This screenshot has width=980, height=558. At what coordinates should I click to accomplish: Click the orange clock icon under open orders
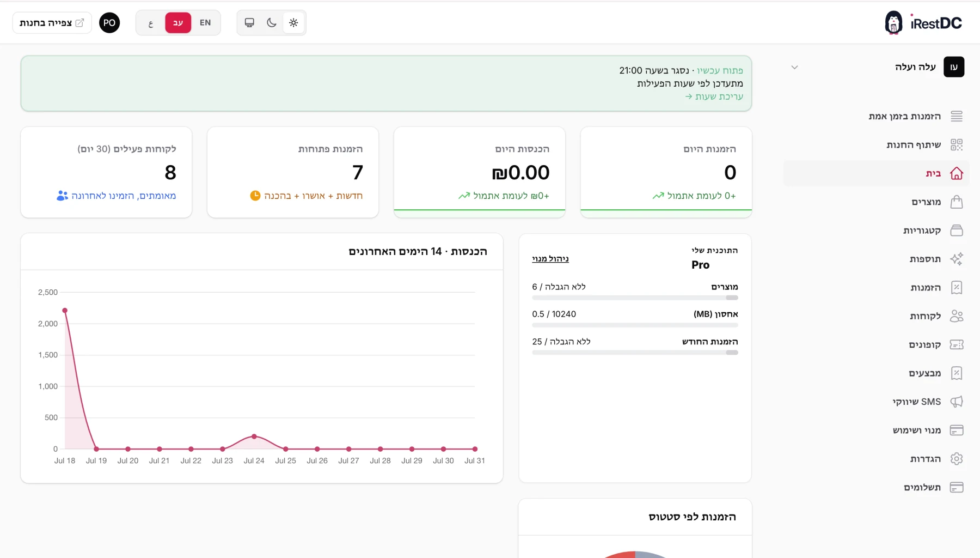tap(255, 196)
